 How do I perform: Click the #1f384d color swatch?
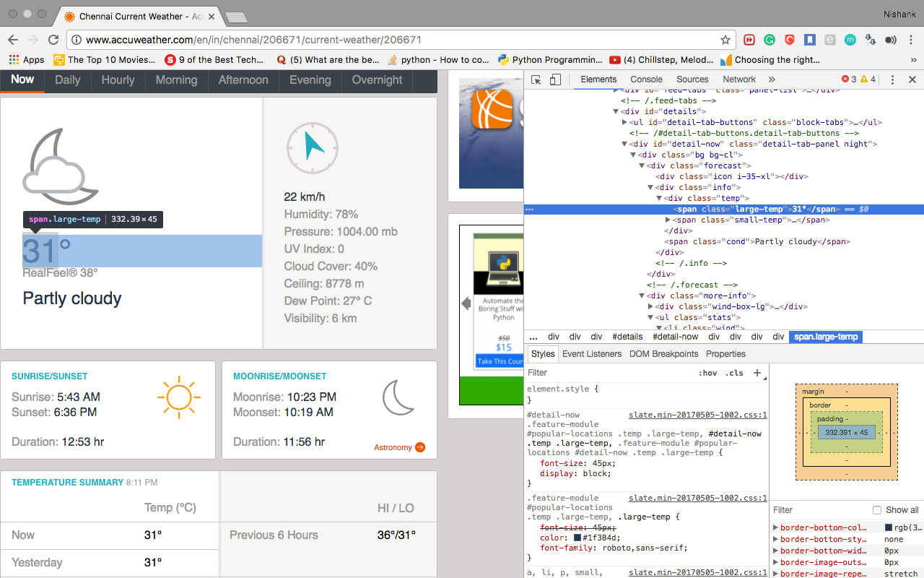tap(577, 538)
